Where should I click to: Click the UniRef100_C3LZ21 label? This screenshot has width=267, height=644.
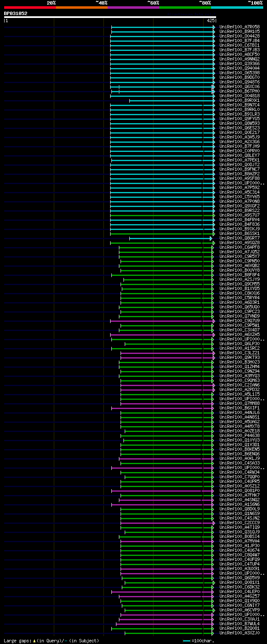tap(239, 353)
